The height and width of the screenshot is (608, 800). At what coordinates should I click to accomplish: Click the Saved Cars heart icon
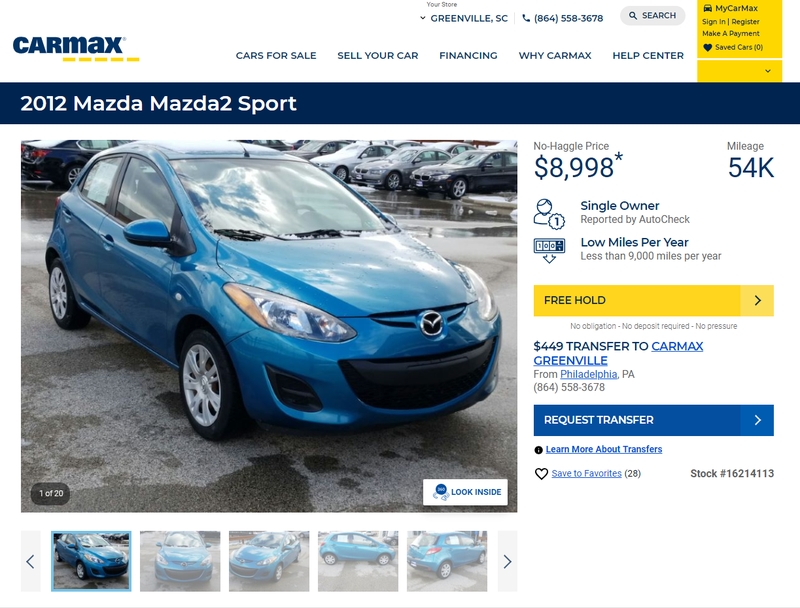(x=707, y=47)
